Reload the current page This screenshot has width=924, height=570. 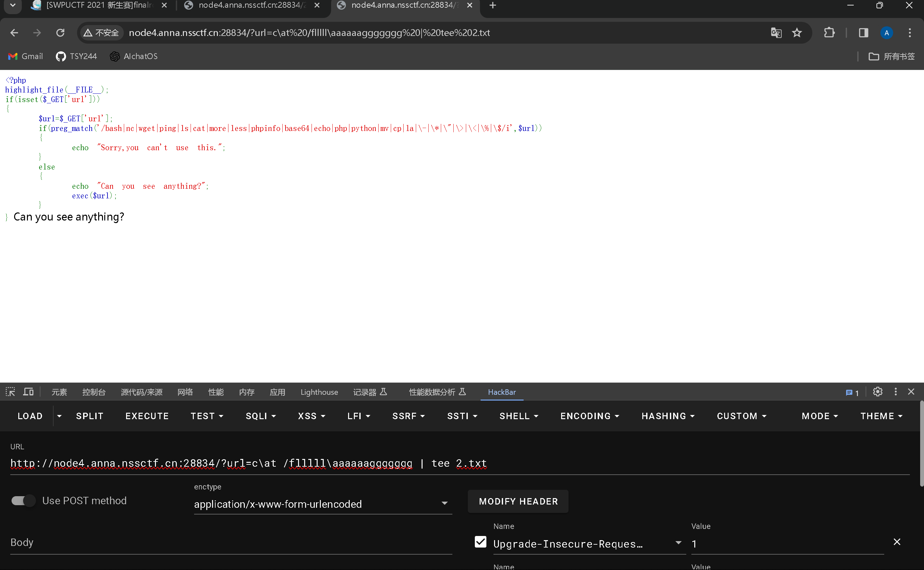pos(60,33)
